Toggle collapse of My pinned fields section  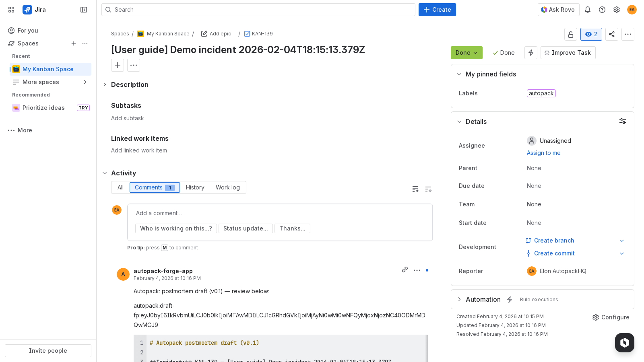459,74
